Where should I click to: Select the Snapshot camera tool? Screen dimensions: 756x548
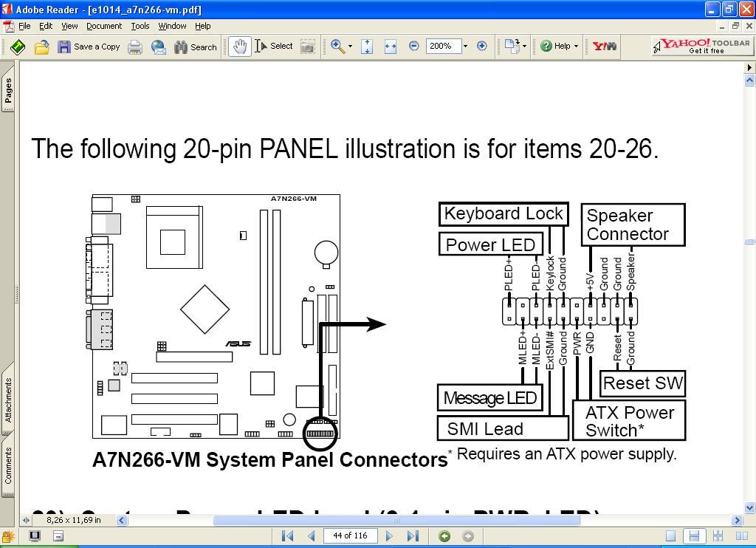pos(308,47)
